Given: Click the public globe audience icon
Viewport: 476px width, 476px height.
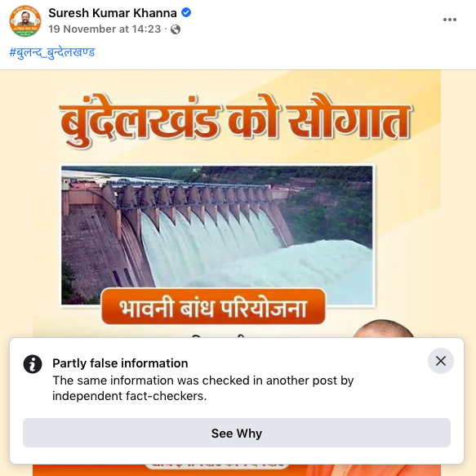Looking at the screenshot, I should 176,29.
